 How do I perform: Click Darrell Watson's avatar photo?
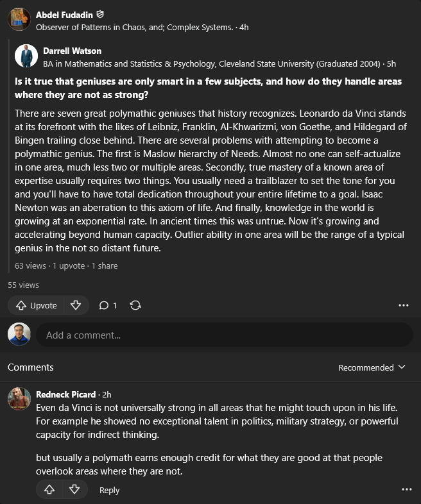tap(26, 56)
